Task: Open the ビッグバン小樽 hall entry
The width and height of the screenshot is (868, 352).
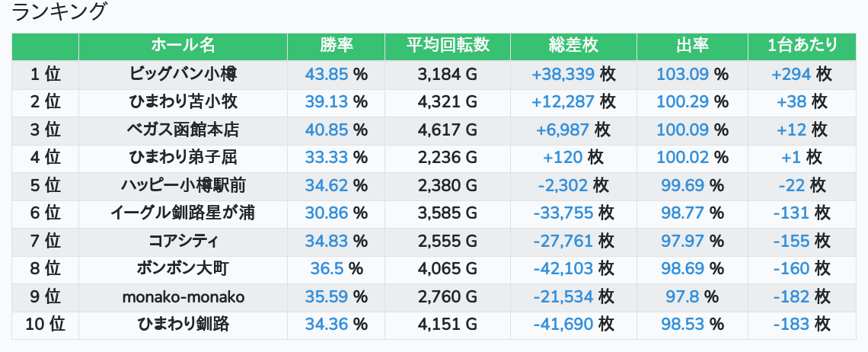Action: pyautogui.click(x=183, y=74)
